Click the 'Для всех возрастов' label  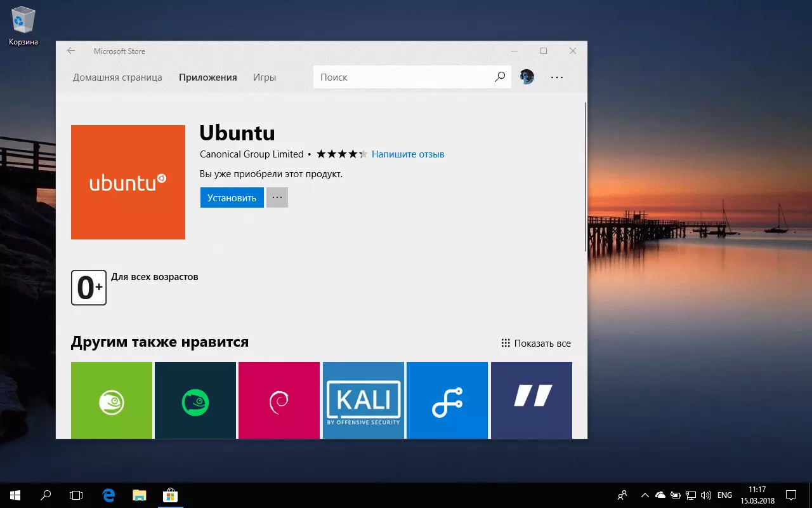(155, 277)
